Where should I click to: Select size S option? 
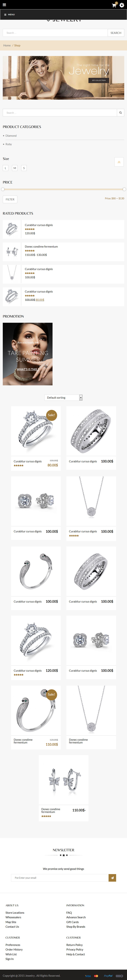point(24,168)
